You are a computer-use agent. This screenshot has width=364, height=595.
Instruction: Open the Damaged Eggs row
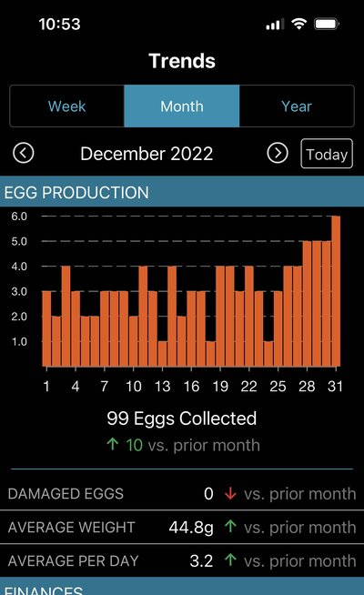182,494
